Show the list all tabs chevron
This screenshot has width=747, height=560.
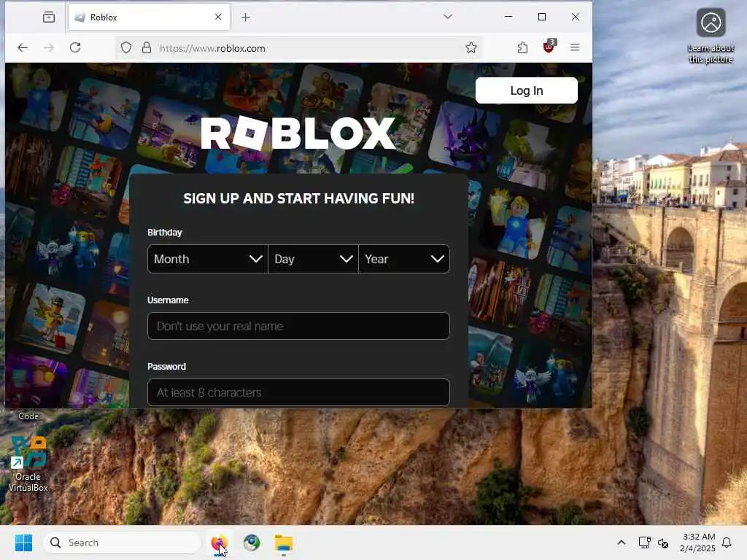click(x=447, y=17)
